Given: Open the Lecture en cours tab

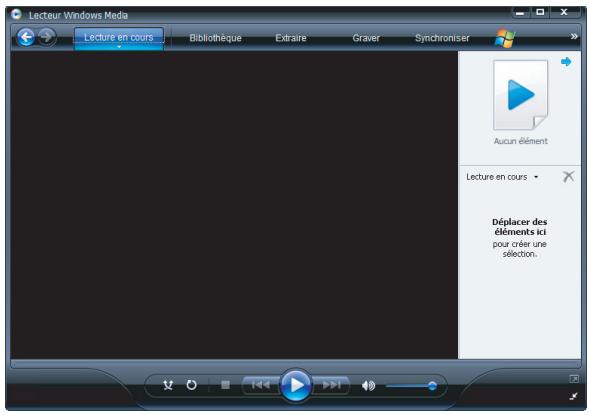Looking at the screenshot, I should coord(119,37).
